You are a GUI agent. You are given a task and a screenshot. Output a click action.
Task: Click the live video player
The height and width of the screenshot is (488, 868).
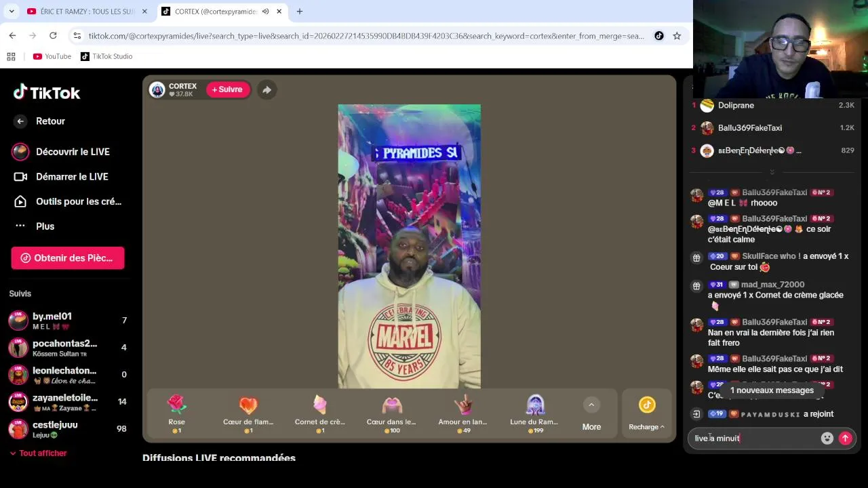coord(409,246)
